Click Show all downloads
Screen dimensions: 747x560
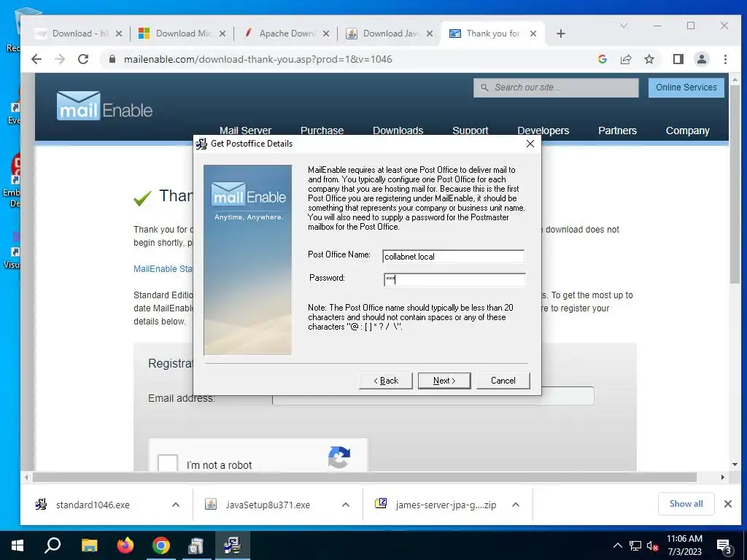click(686, 504)
